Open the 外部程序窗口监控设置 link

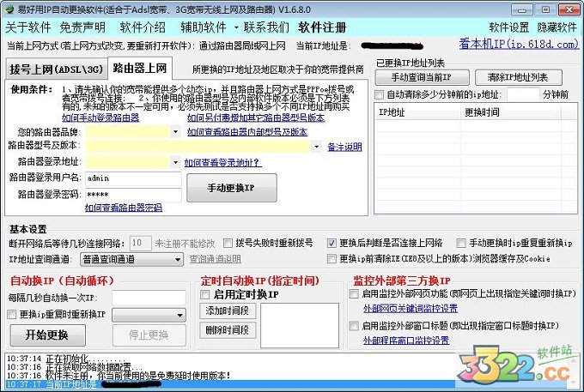tap(406, 341)
